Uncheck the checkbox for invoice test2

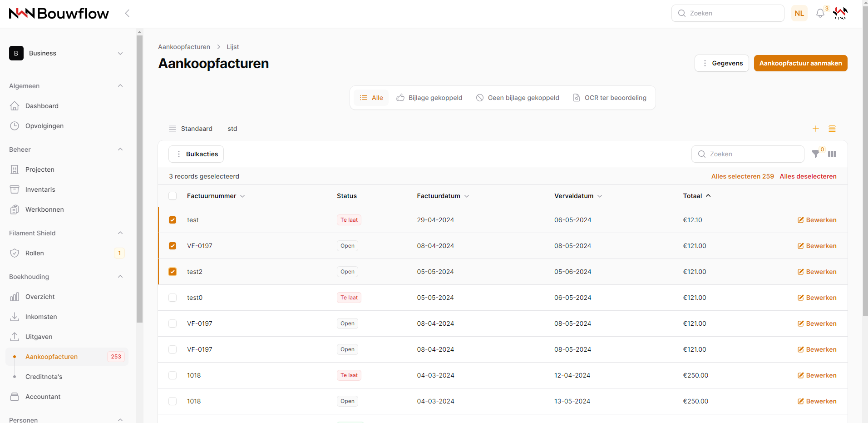click(173, 272)
